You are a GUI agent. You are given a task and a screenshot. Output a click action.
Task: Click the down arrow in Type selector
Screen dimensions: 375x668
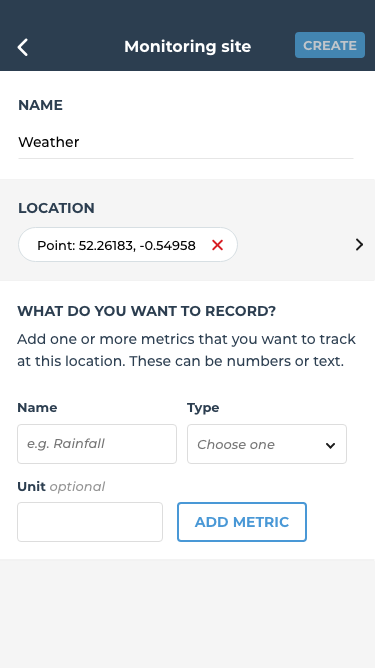click(x=330, y=445)
